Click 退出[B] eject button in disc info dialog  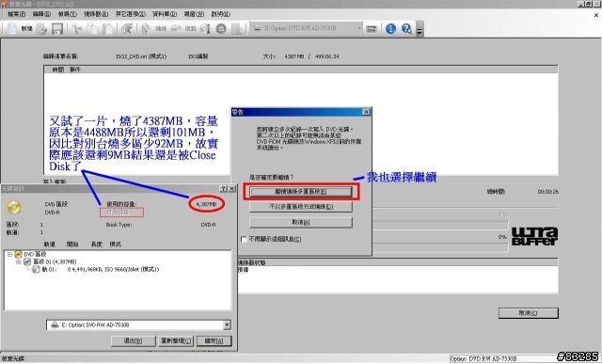pos(133,341)
